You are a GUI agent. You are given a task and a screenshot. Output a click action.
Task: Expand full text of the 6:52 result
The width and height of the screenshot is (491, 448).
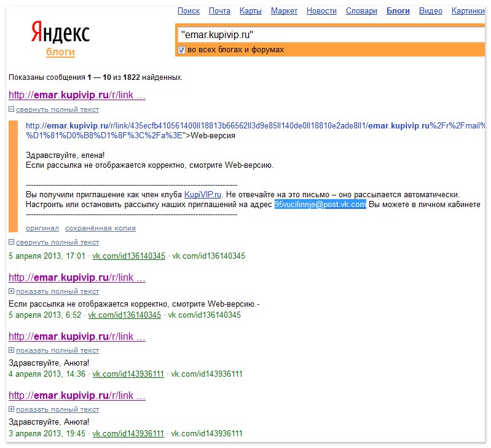point(11,291)
